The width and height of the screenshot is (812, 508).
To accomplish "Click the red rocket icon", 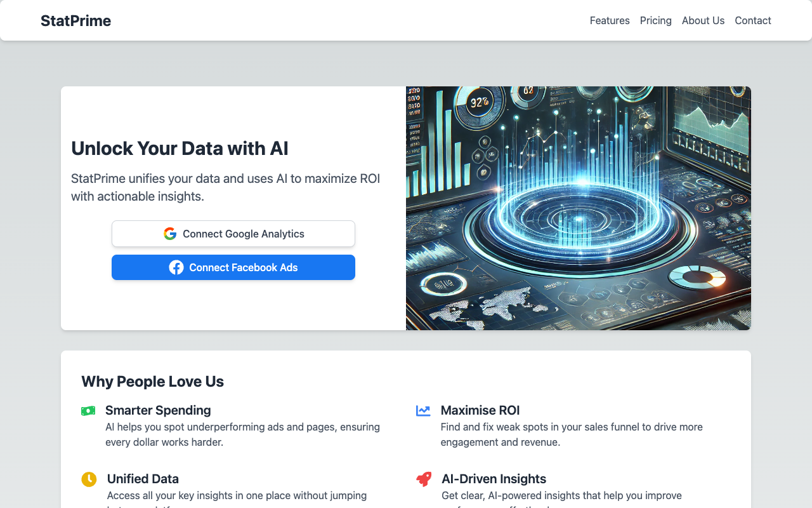I will pos(424,479).
